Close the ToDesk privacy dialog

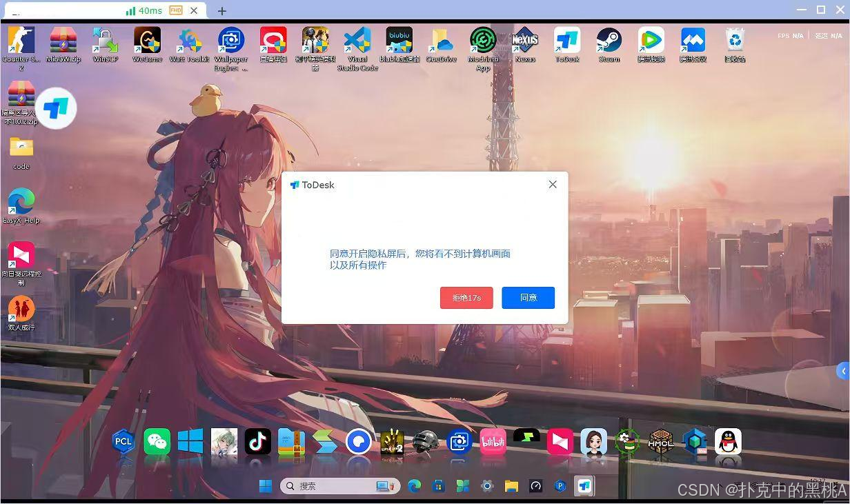click(x=553, y=184)
